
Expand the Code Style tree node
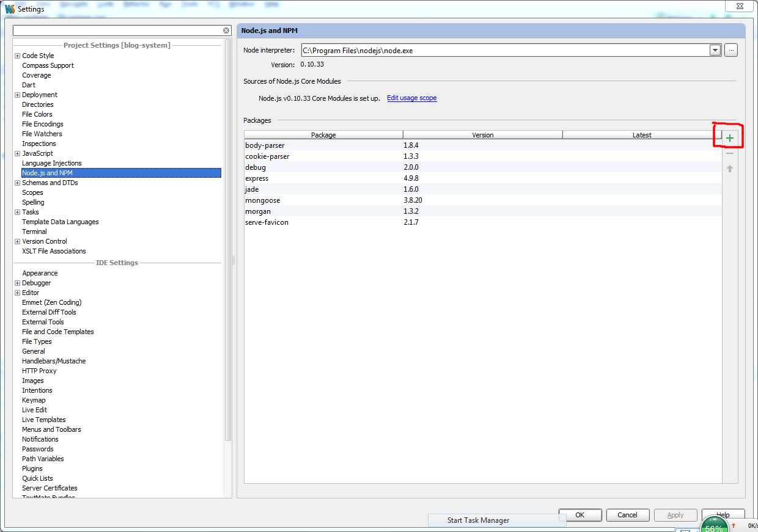point(18,56)
